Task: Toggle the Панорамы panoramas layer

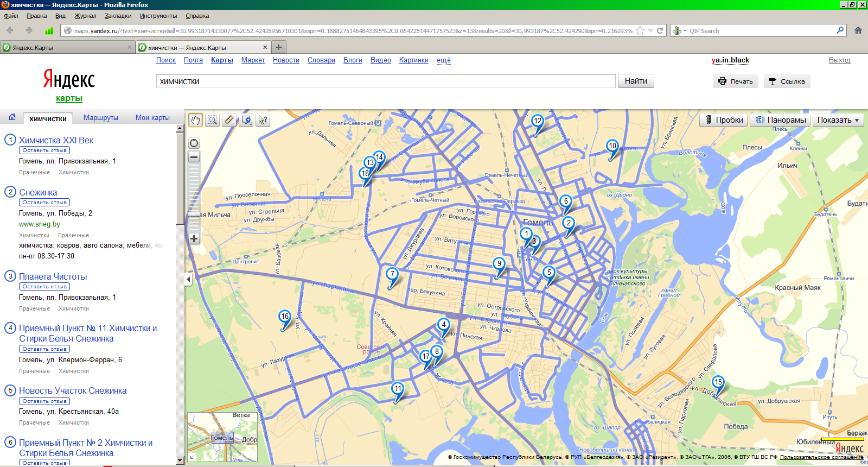Action: 780,120
